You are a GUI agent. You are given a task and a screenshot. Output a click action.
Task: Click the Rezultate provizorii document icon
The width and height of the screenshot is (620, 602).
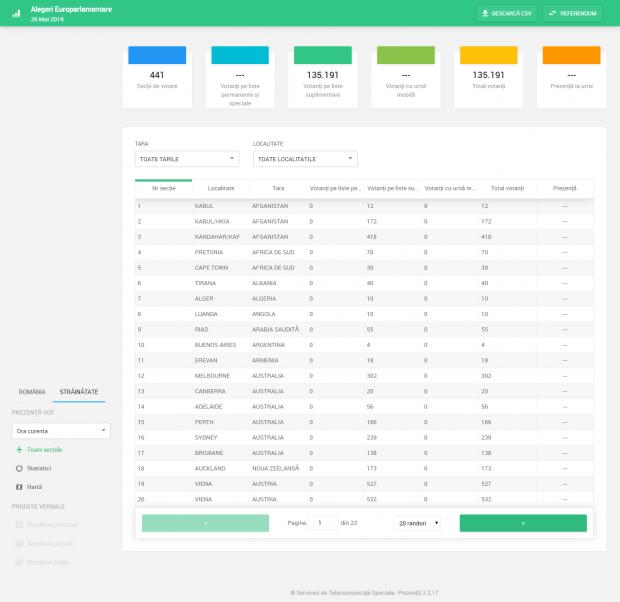(x=19, y=524)
